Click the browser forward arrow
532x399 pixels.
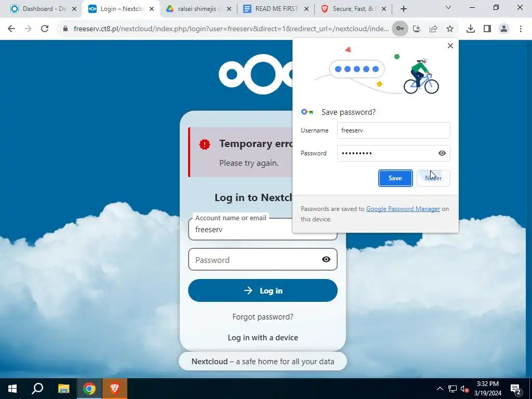pyautogui.click(x=28, y=29)
